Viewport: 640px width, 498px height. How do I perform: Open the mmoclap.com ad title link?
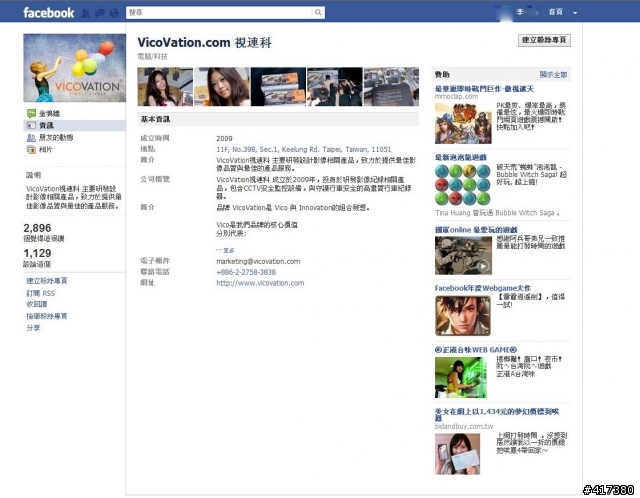point(484,89)
